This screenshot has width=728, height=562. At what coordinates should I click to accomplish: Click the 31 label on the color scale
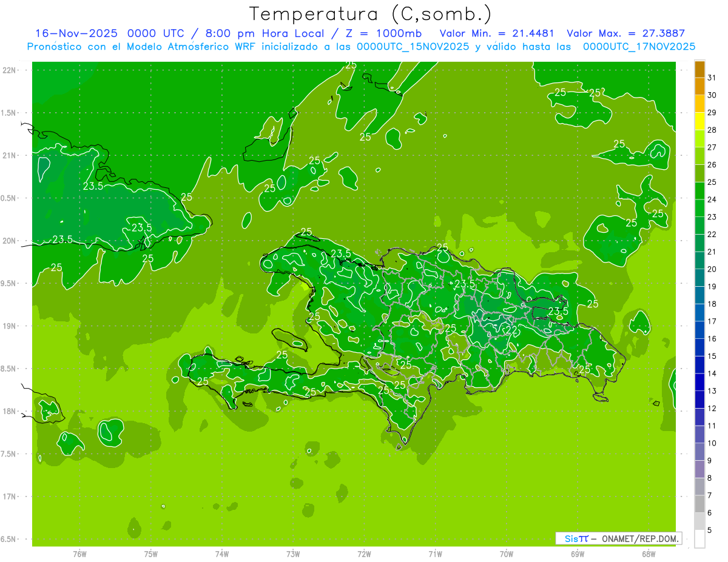point(712,78)
